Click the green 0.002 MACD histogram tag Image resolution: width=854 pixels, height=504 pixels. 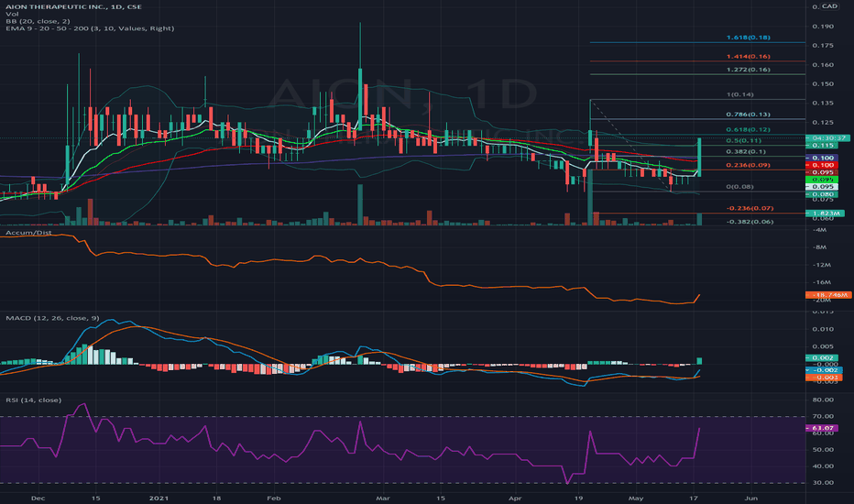(x=823, y=358)
